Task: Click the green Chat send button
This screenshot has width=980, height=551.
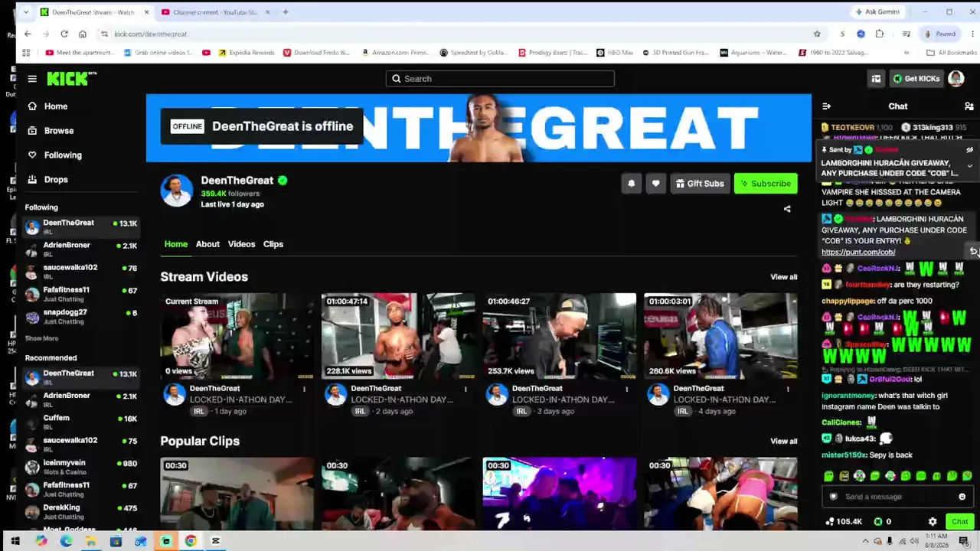Action: coord(959,522)
